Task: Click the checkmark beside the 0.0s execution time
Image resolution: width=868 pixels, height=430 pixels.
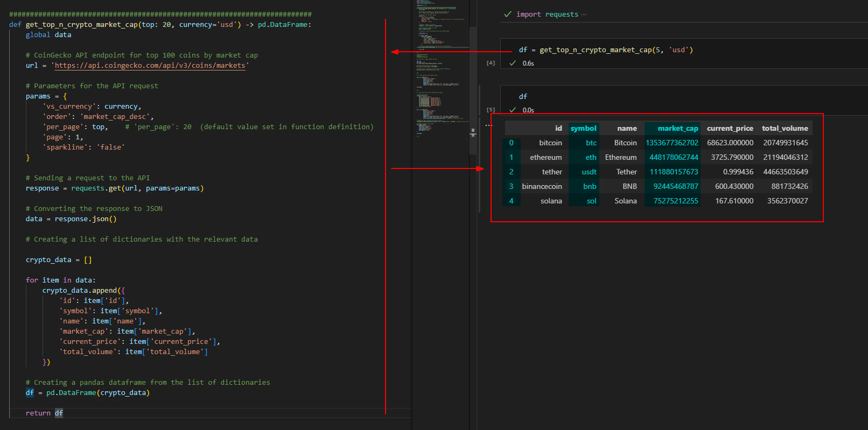Action: (x=513, y=110)
